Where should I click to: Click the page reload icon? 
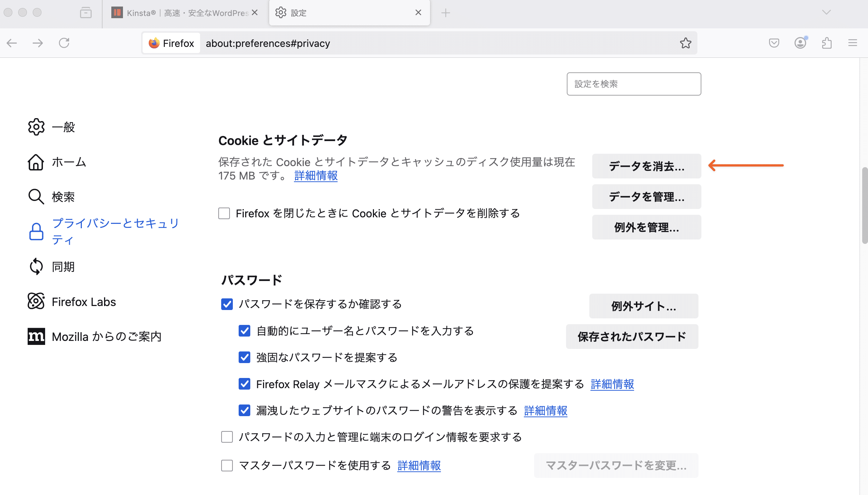(x=64, y=43)
